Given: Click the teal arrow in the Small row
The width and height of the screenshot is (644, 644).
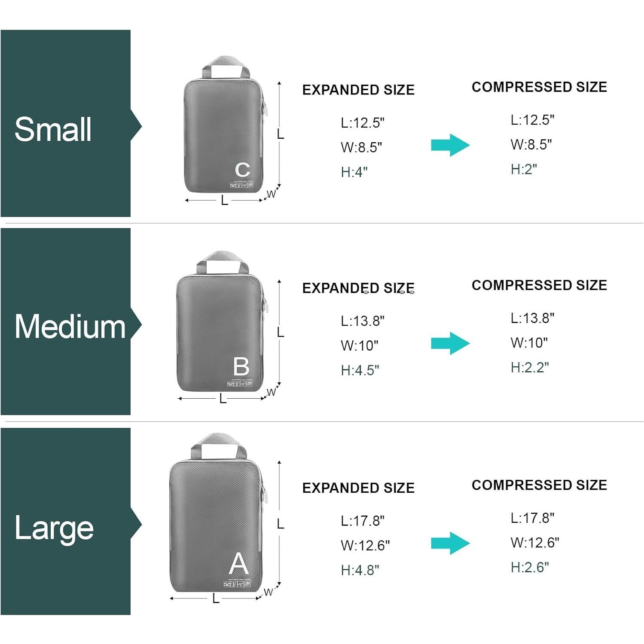Looking at the screenshot, I should (x=450, y=145).
